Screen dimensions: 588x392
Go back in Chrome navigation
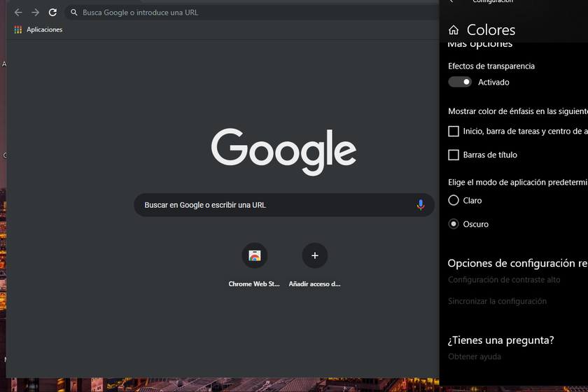pos(18,13)
